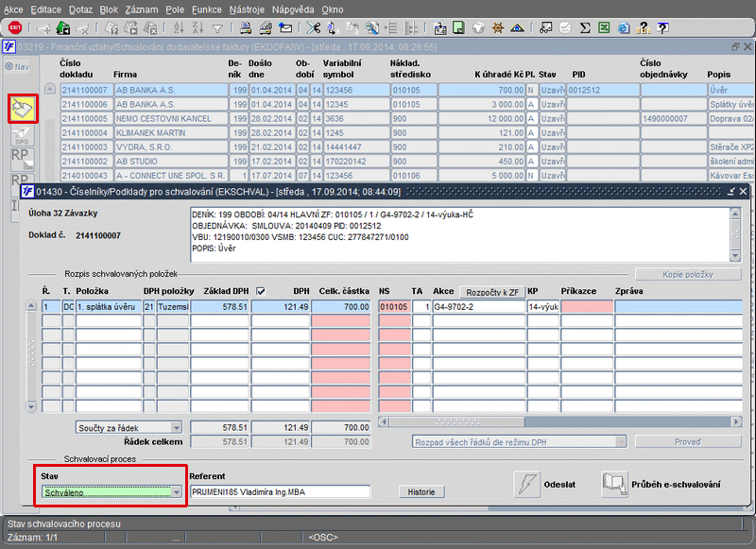Screen dimensions: 756x549
Task: Click the question mark help icon
Action: click(644, 28)
